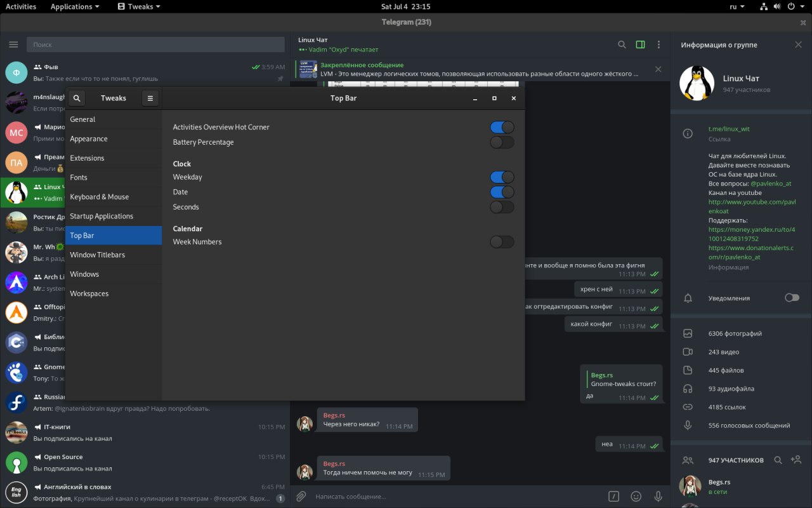The height and width of the screenshot is (508, 812).
Task: Open the Фыв chat in the list
Action: [145, 72]
